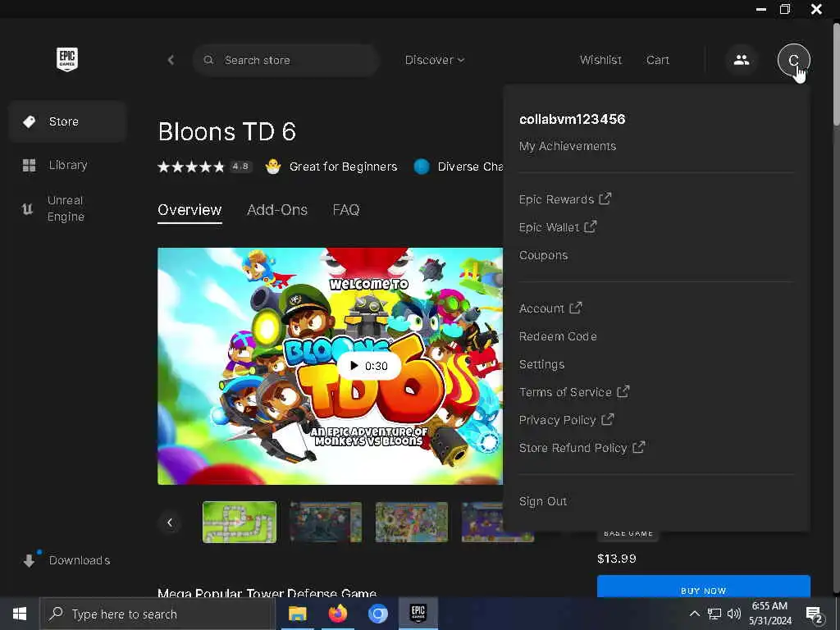Switch to the Overview tab
The width and height of the screenshot is (840, 630).
(189, 210)
